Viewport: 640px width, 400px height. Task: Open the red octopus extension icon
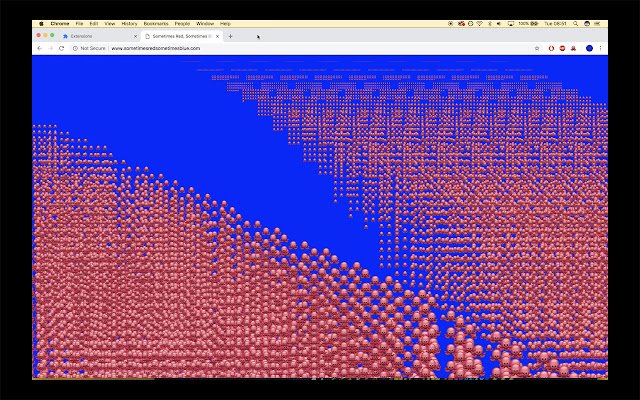pyautogui.click(x=573, y=48)
